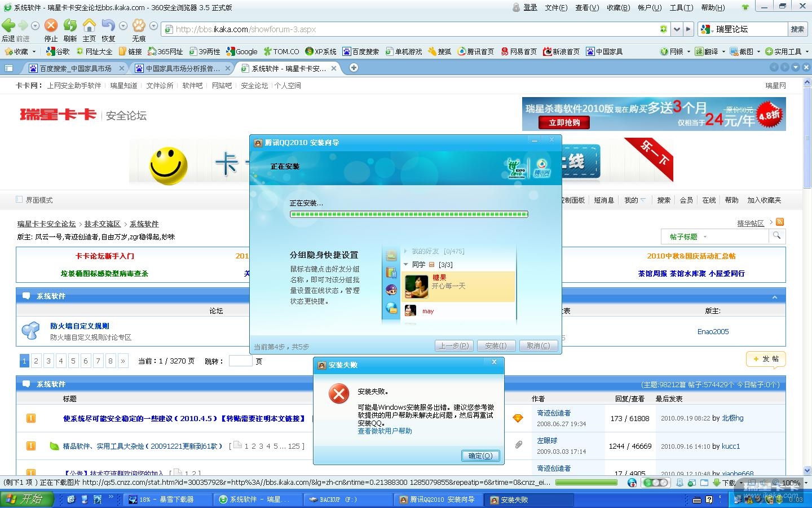Open 技术交流区 in the breadcrumb
The width and height of the screenshot is (812, 508).
tap(102, 224)
